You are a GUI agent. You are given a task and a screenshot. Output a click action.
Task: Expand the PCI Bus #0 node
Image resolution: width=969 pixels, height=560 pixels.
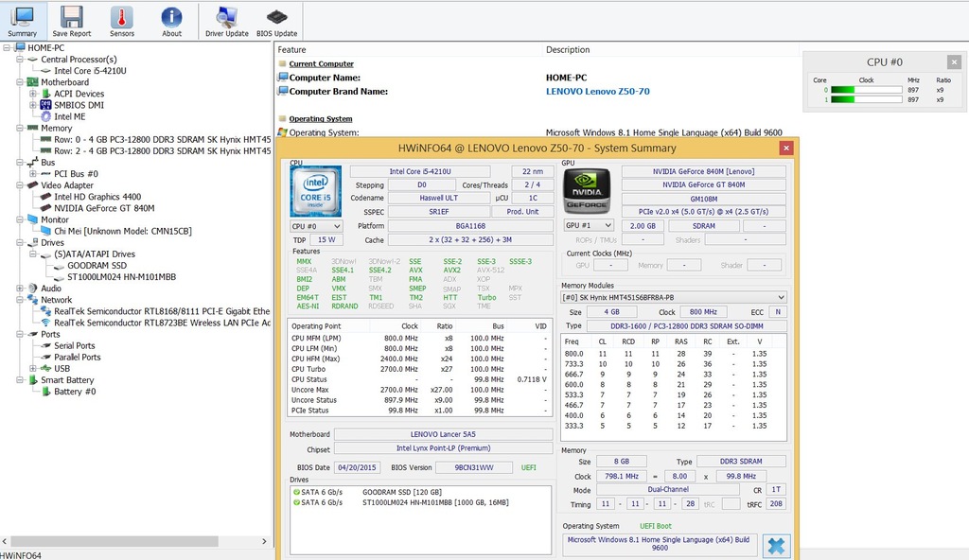point(33,174)
